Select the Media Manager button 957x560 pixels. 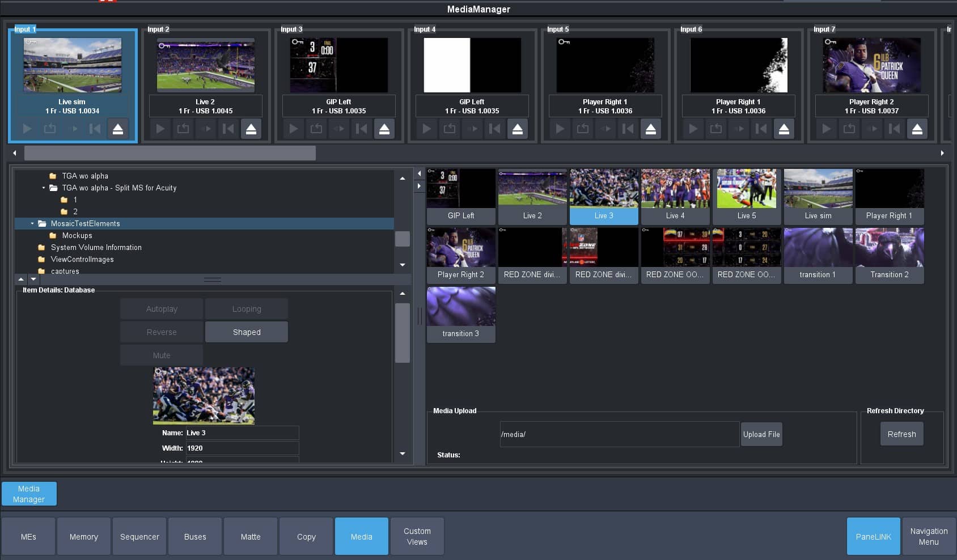pos(29,494)
